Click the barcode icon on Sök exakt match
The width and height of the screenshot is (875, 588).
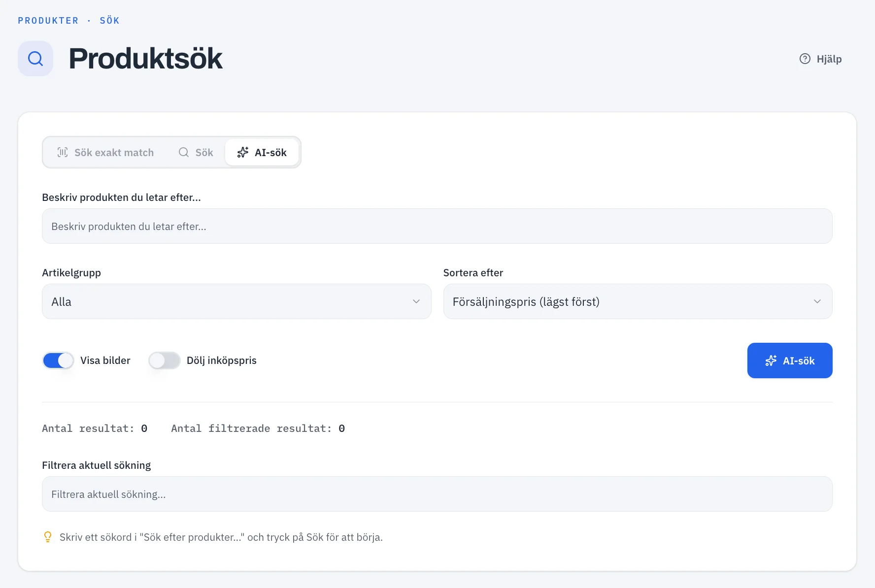63,152
